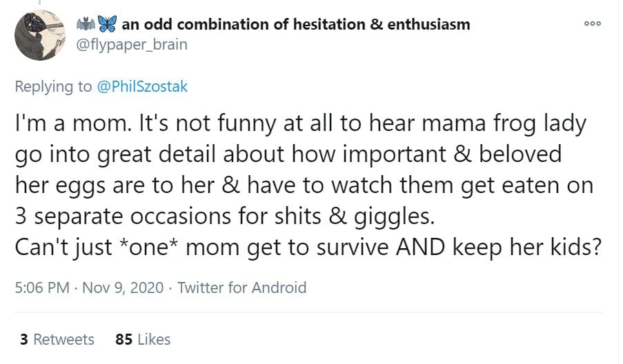
Task: Click the likes count number 85
Action: click(124, 339)
